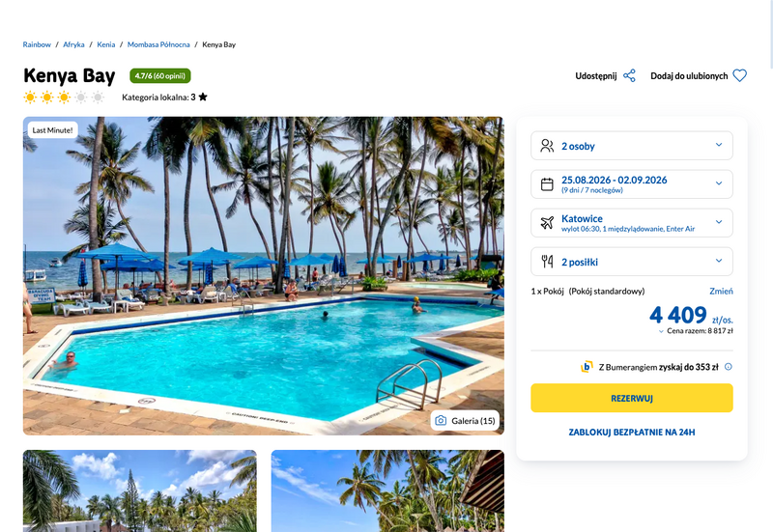773x532 pixels.
Task: Expand the Katowice departure dropdown chevron
Action: (719, 222)
